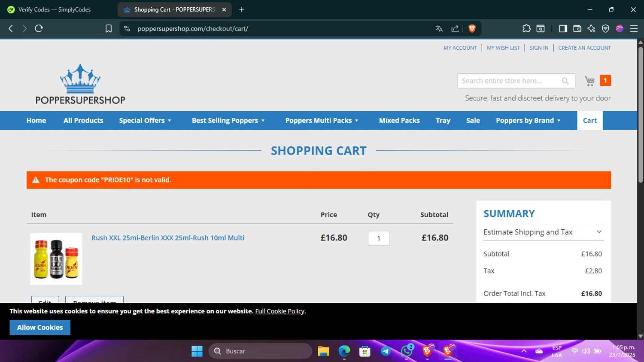Screen dimensions: 644x362
Task: Click the Poppersupershop crown logo
Action: click(x=80, y=85)
